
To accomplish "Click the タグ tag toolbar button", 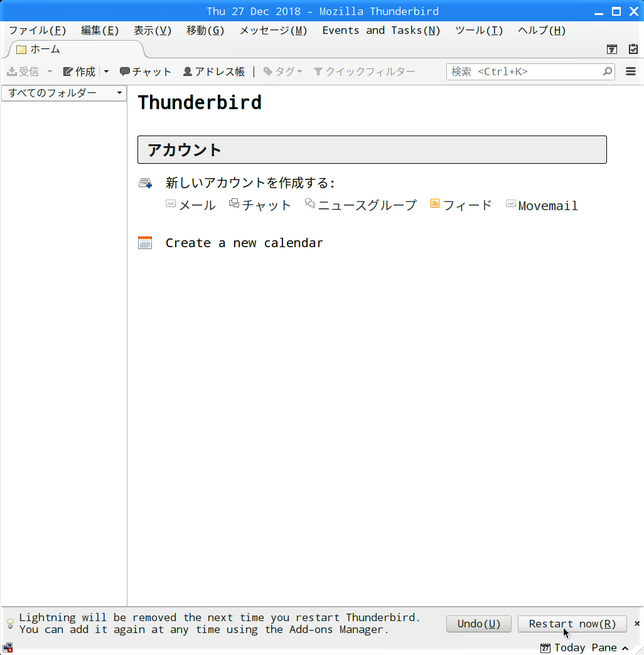I will point(282,72).
